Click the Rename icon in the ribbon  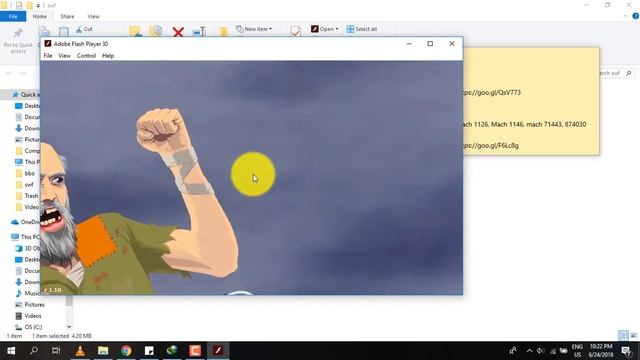pos(199,32)
